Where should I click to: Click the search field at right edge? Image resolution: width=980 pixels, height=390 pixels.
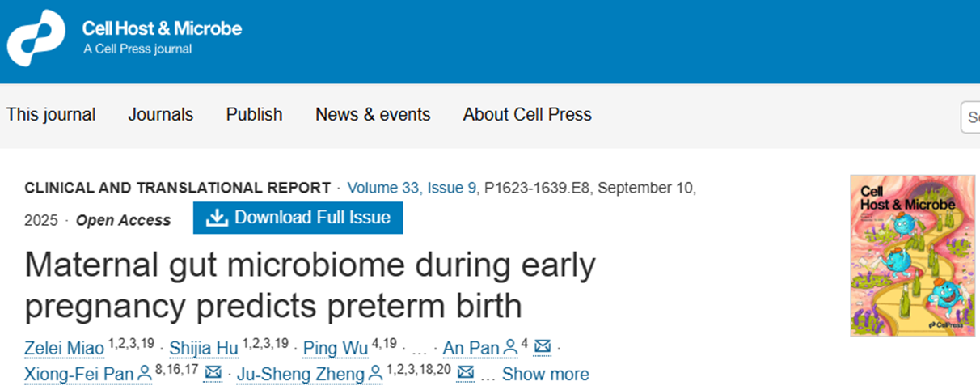tap(972, 117)
